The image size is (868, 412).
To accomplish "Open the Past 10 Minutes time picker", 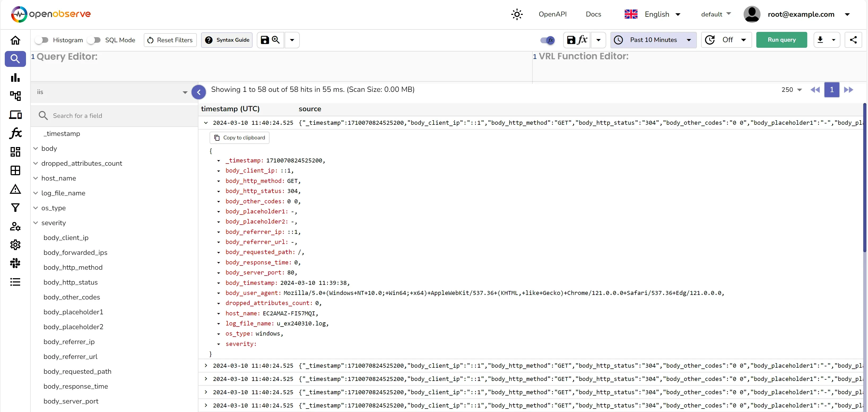I will (x=653, y=40).
